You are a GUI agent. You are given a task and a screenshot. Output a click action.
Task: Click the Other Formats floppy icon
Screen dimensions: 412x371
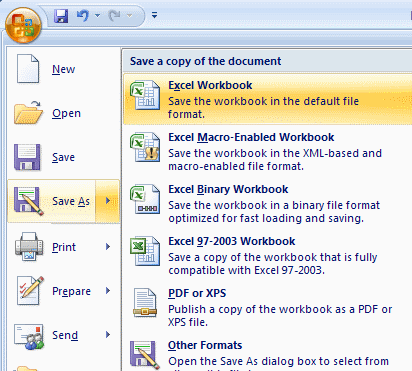(x=144, y=354)
